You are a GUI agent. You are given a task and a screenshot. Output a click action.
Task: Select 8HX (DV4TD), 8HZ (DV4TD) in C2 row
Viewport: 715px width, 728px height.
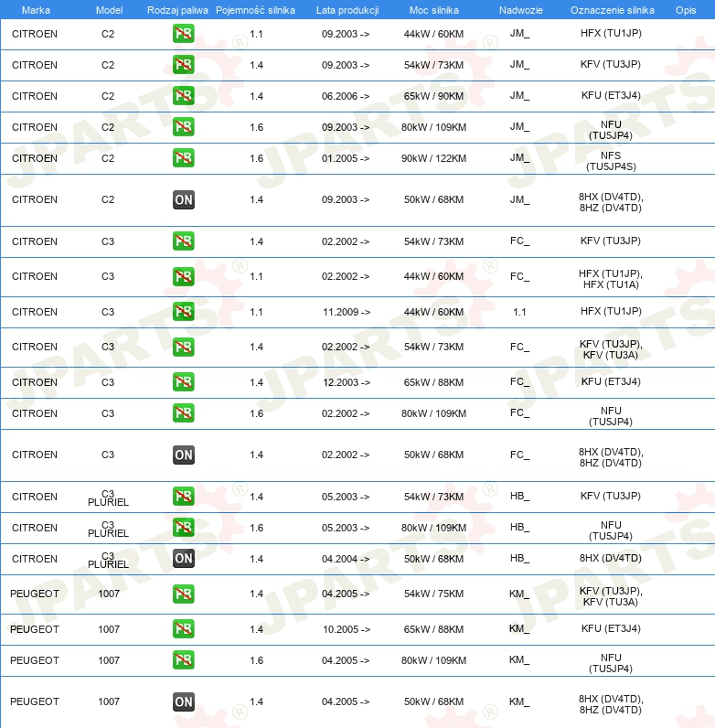(x=611, y=202)
